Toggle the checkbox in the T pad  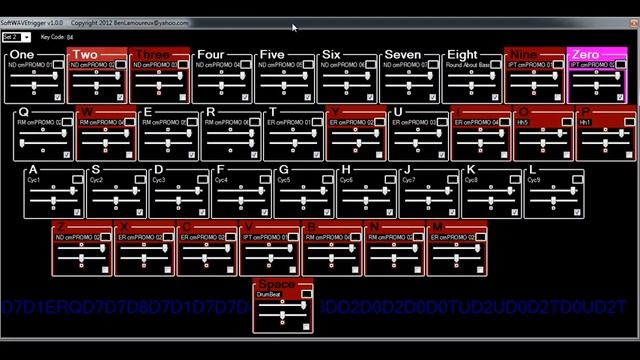(316, 155)
